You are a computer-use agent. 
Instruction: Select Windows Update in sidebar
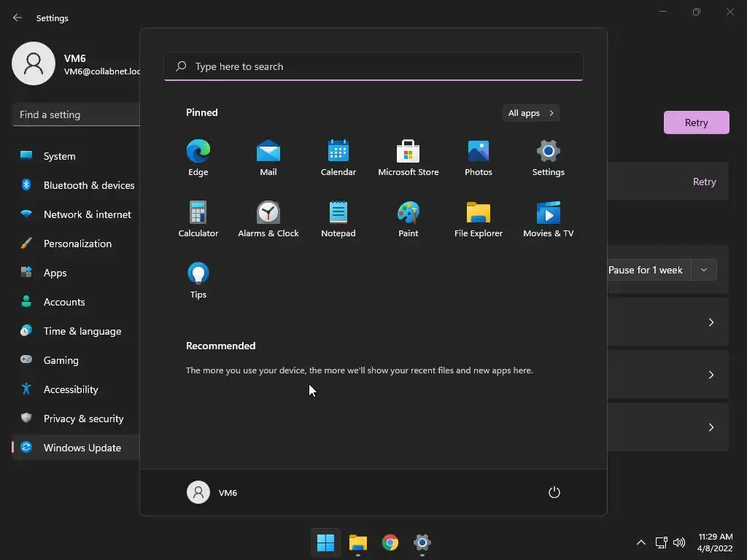pos(76,448)
